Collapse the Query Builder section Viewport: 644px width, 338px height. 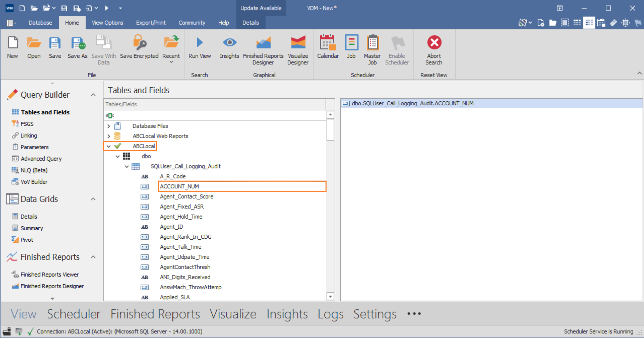tap(93, 95)
